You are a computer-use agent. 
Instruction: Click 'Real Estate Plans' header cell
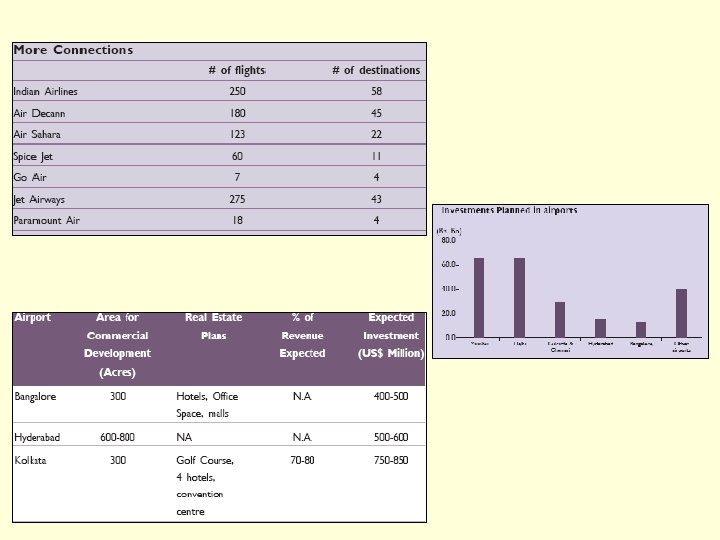tap(214, 326)
